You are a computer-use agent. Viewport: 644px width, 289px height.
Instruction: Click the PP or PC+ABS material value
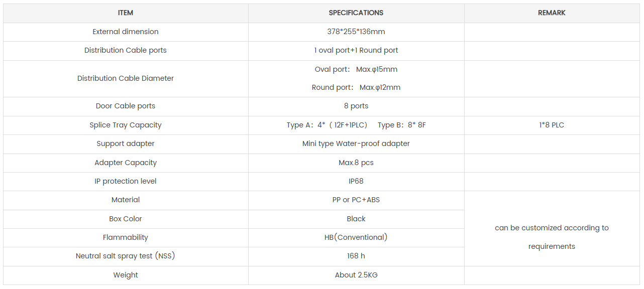click(x=356, y=200)
